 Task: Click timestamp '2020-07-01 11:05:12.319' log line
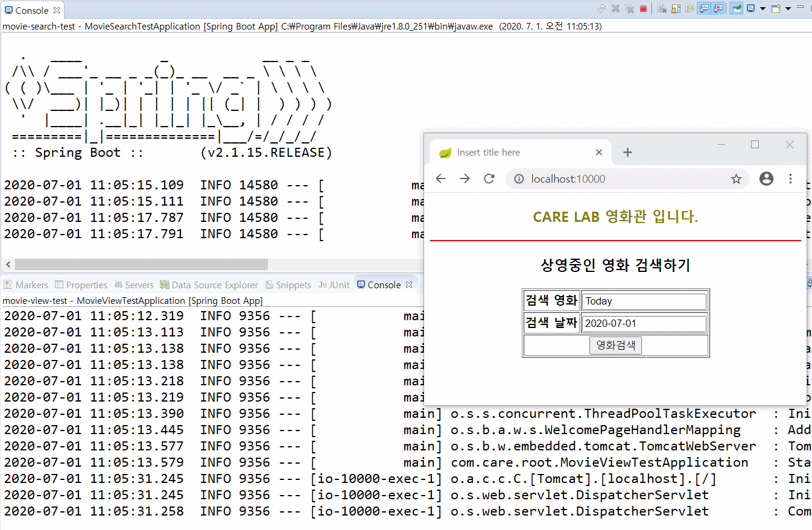point(94,316)
